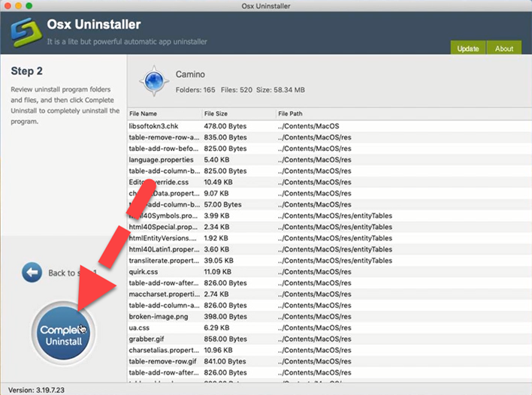The image size is (532, 395).
Task: Click the Size: 58.34 MB summary text
Action: coord(280,90)
